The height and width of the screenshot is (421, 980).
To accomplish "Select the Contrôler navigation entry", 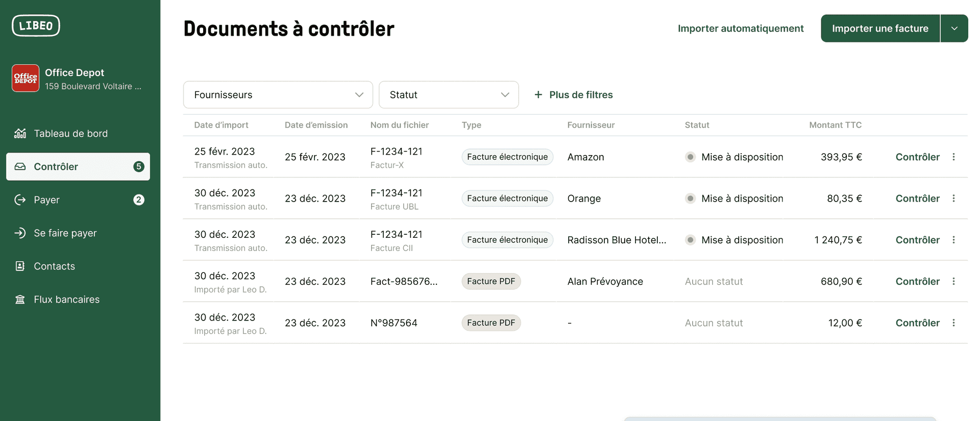I will [56, 166].
